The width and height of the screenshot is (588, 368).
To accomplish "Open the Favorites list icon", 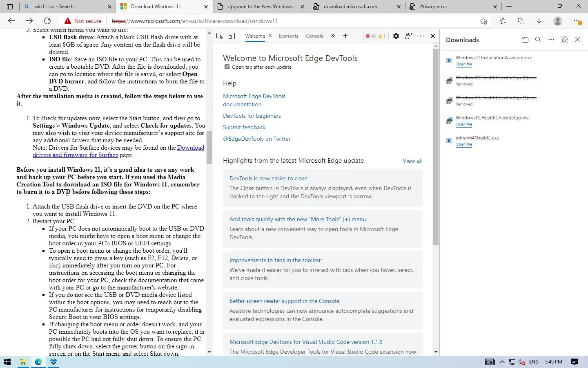I will (x=503, y=21).
